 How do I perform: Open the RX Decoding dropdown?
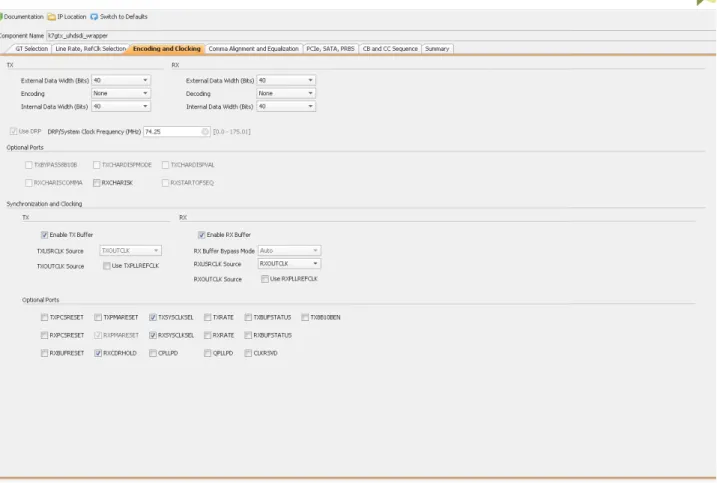point(286,93)
